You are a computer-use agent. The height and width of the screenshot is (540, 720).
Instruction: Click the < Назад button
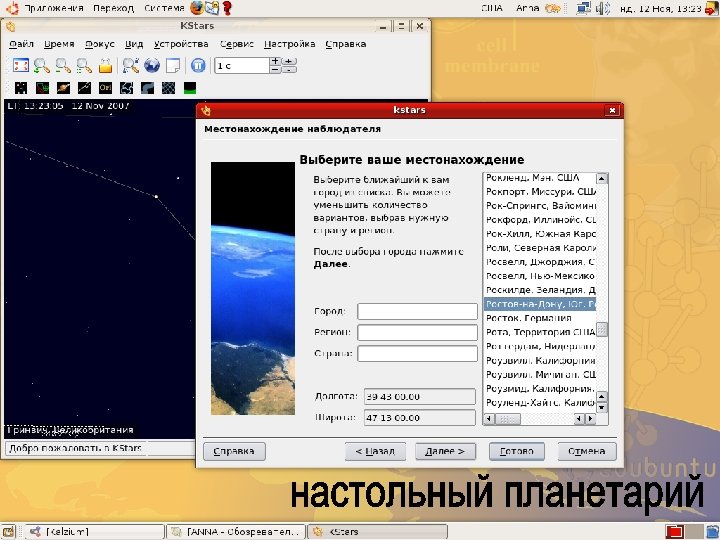point(375,451)
